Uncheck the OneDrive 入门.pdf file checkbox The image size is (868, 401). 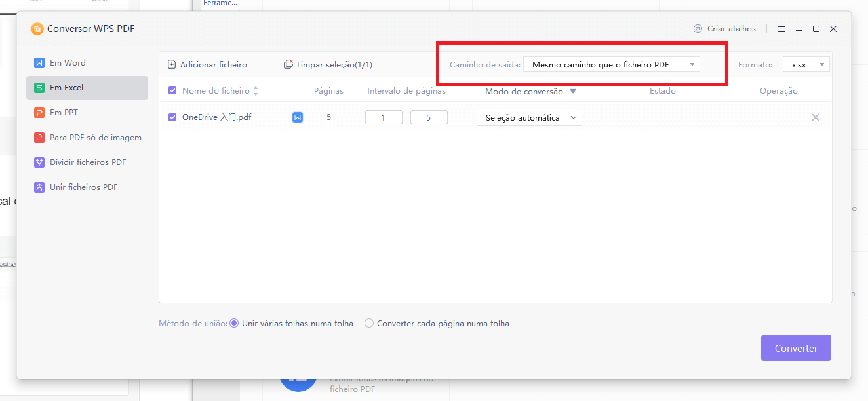(x=172, y=117)
